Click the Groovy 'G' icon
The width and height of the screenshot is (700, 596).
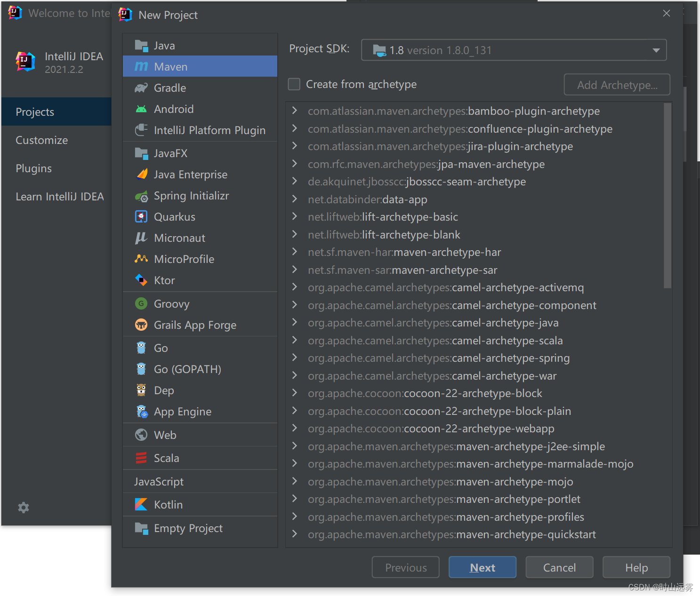pyautogui.click(x=141, y=304)
